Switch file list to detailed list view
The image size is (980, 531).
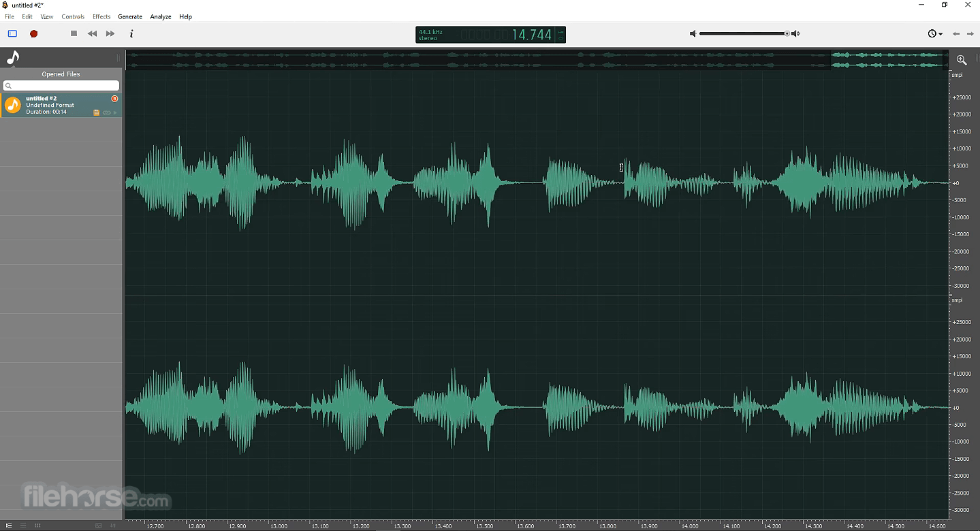[x=9, y=526]
